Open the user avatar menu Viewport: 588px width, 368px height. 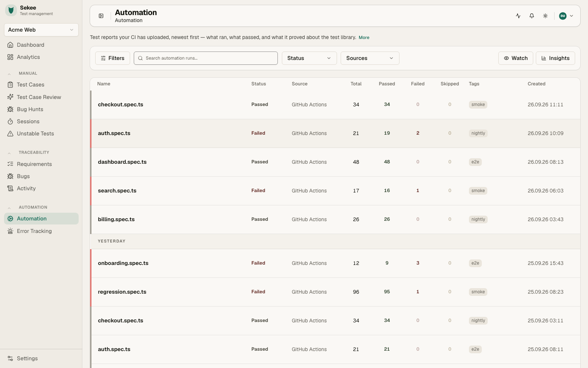(566, 16)
